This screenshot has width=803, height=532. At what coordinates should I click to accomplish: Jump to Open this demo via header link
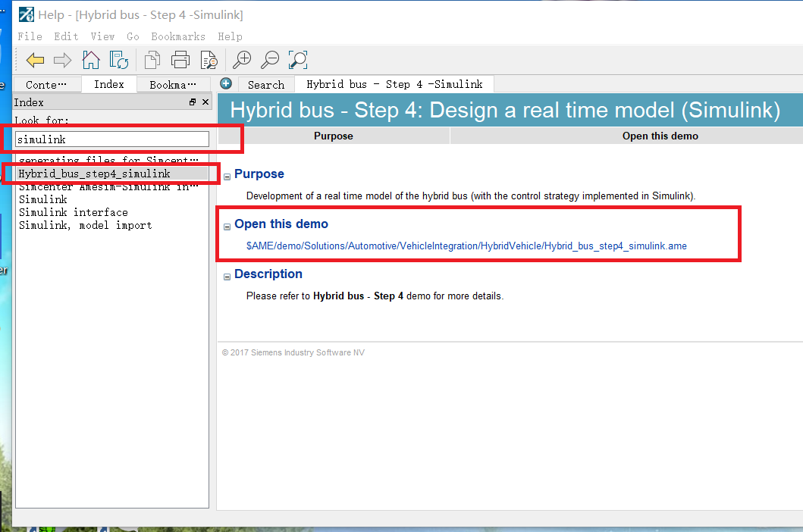click(x=660, y=136)
